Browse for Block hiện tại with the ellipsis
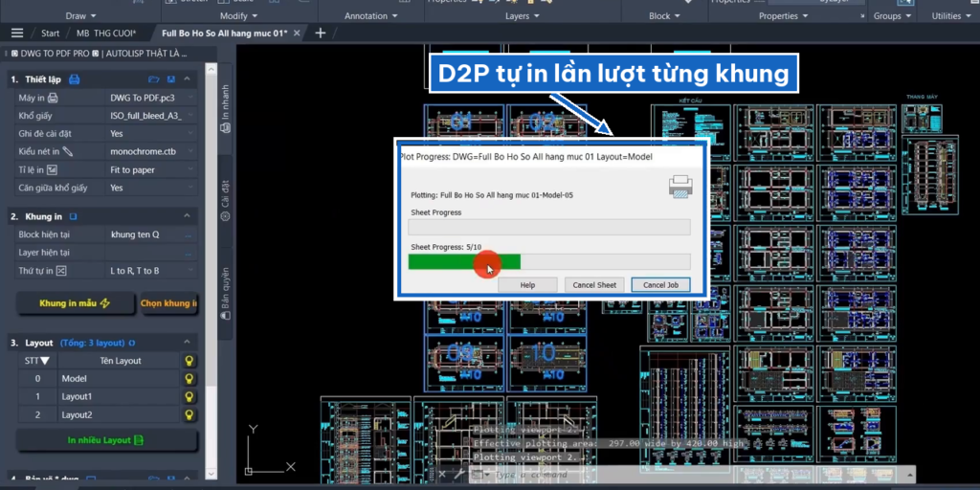This screenshot has height=490, width=980. tap(189, 235)
